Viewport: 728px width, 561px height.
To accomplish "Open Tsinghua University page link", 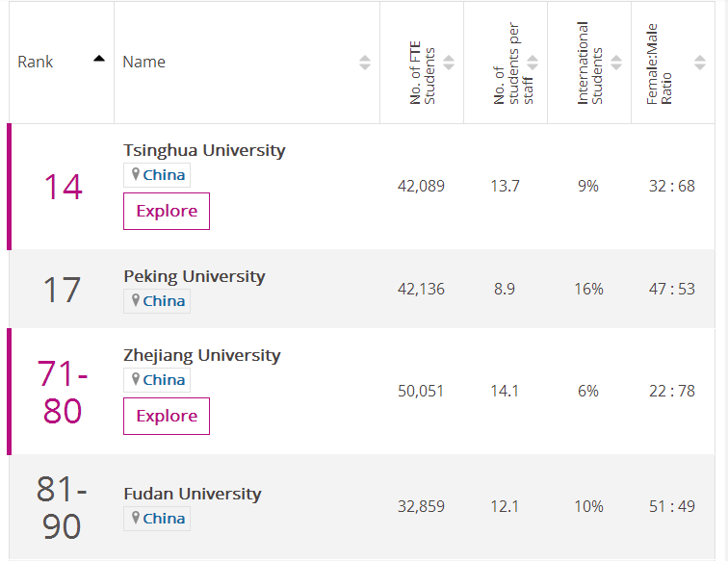I will tap(204, 150).
